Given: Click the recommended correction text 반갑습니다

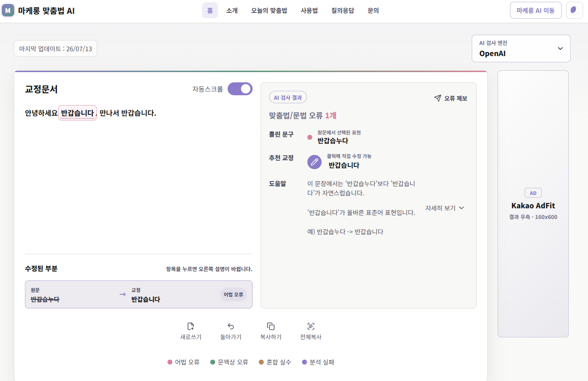Looking at the screenshot, I should point(344,165).
